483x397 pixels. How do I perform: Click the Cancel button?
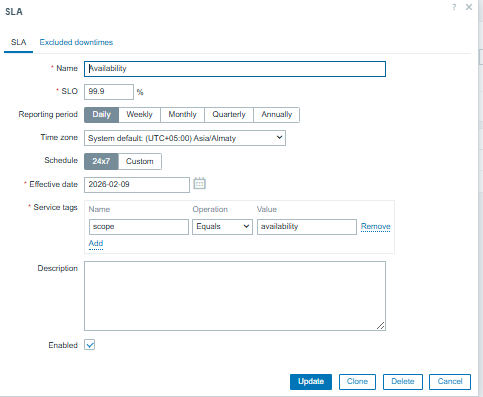450,382
